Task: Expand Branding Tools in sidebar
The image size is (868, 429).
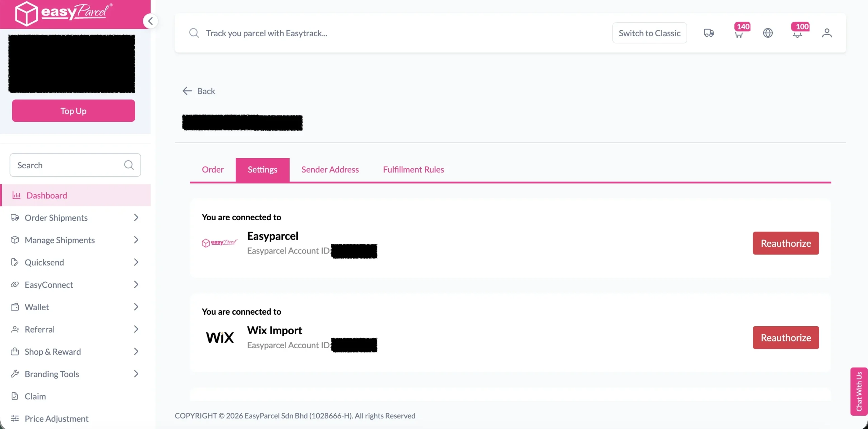Action: pos(52,374)
